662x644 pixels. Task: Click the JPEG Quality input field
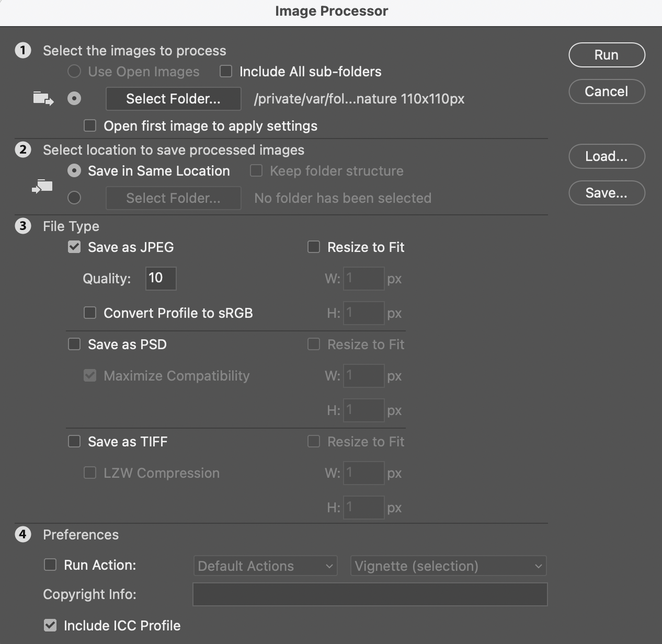tap(160, 278)
